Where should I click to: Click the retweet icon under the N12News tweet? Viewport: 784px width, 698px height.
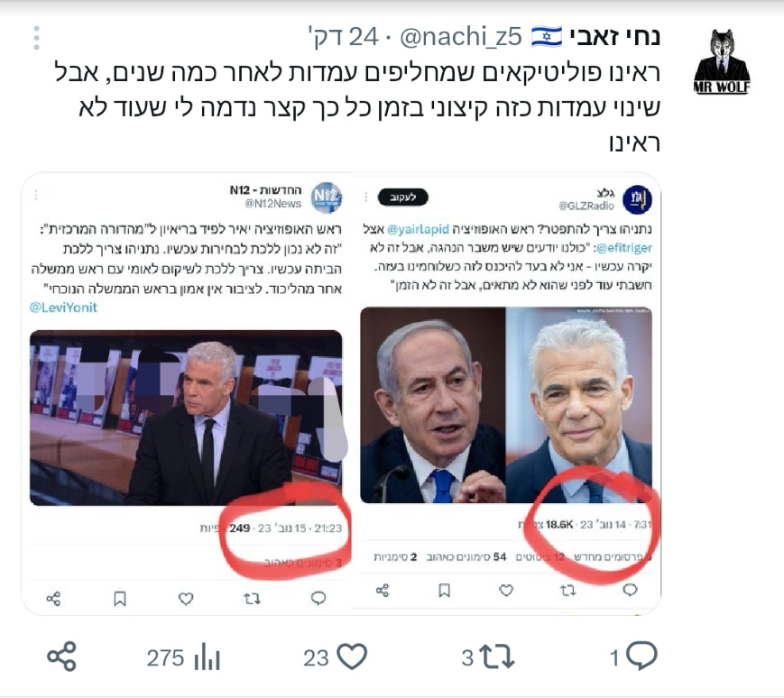pyautogui.click(x=252, y=598)
